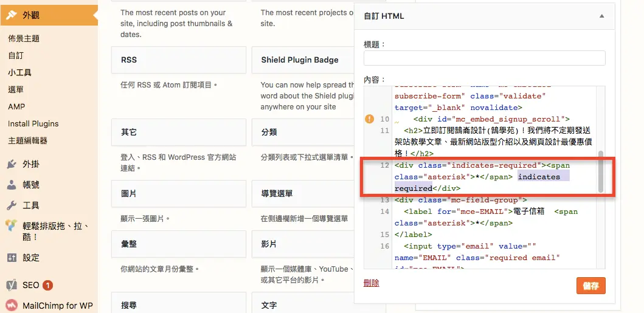Viewport: 644px width, 313px height.
Task: Click the mce-EMAIL label code line
Action: tap(486, 218)
